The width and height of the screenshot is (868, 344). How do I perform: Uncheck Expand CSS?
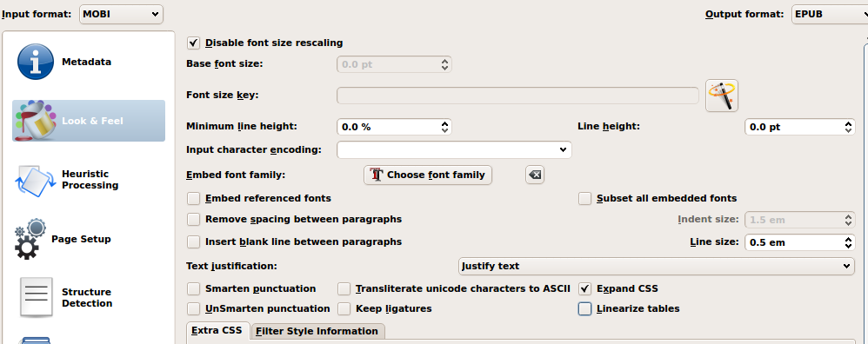[585, 288]
